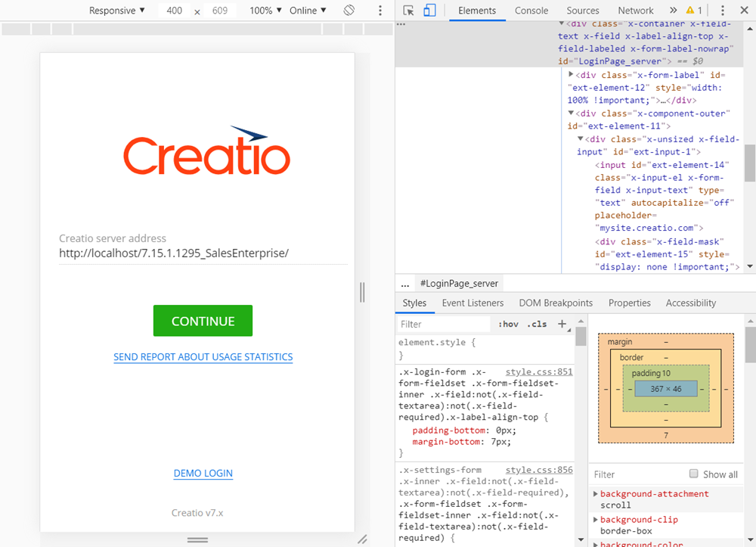Add new style rule plus icon
The image size is (756, 547).
point(562,324)
